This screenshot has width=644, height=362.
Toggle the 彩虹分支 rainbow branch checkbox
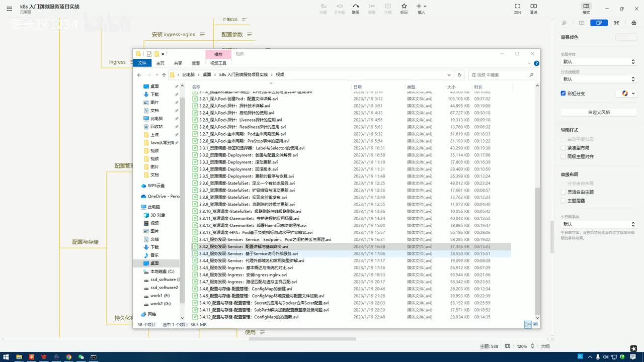(563, 94)
